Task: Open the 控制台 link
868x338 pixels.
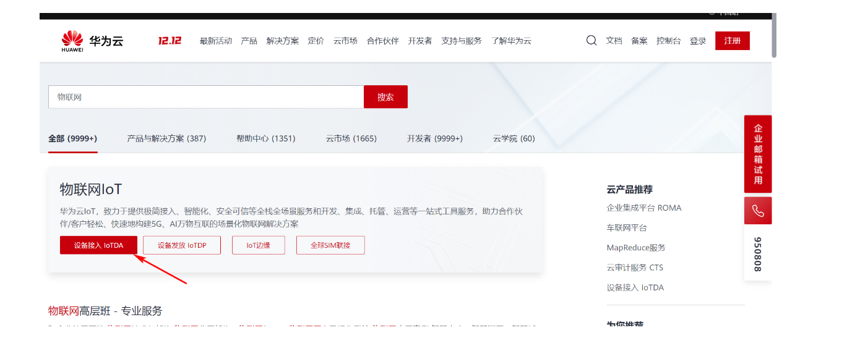Action: [x=669, y=41]
